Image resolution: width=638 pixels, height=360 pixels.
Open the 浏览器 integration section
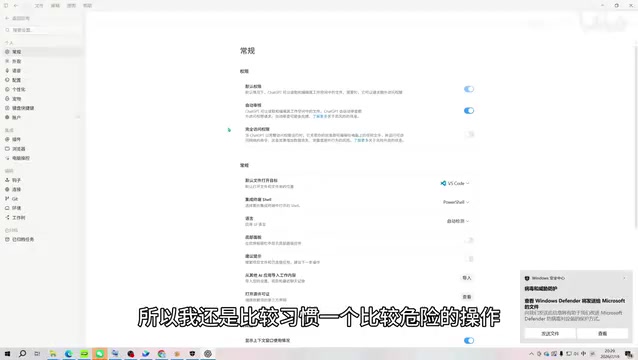[18, 148]
